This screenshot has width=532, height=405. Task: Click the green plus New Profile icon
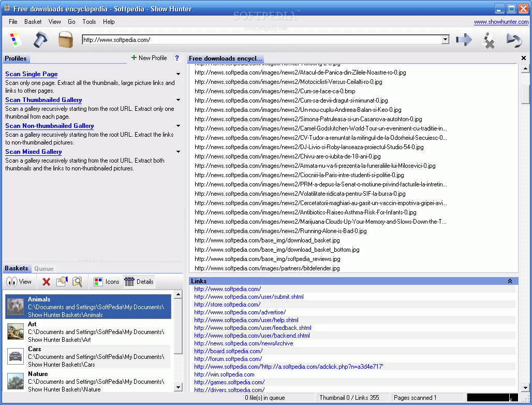[x=134, y=57]
